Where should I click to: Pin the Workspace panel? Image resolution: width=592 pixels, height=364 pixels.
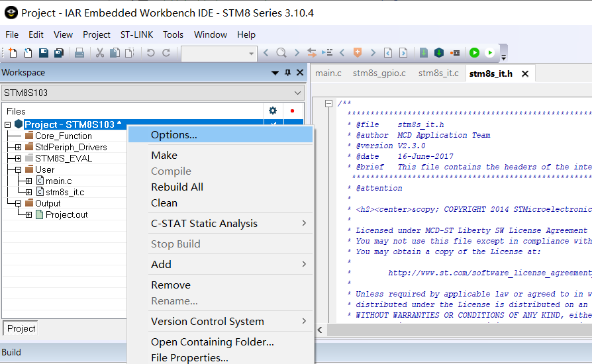(287, 72)
